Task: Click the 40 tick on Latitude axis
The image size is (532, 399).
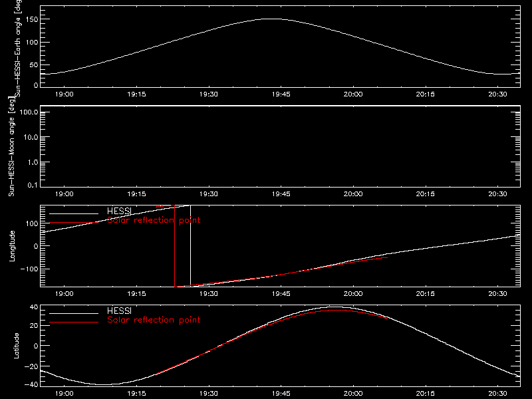Action: coord(34,307)
